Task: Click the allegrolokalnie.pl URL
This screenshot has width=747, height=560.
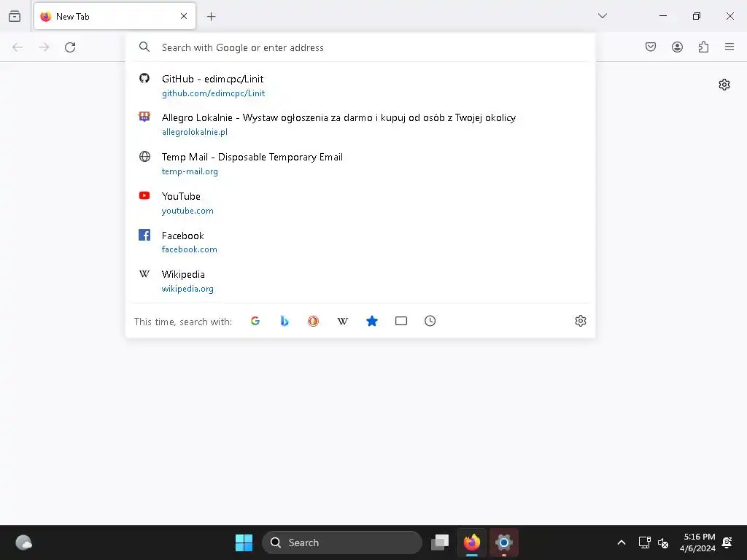Action: click(x=194, y=132)
